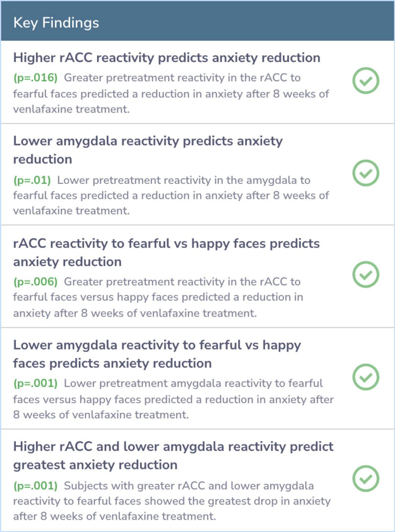Click checkmark for greatest anxiety reduction finding
Image resolution: width=395 pixels, height=532 pixels.
click(x=365, y=479)
